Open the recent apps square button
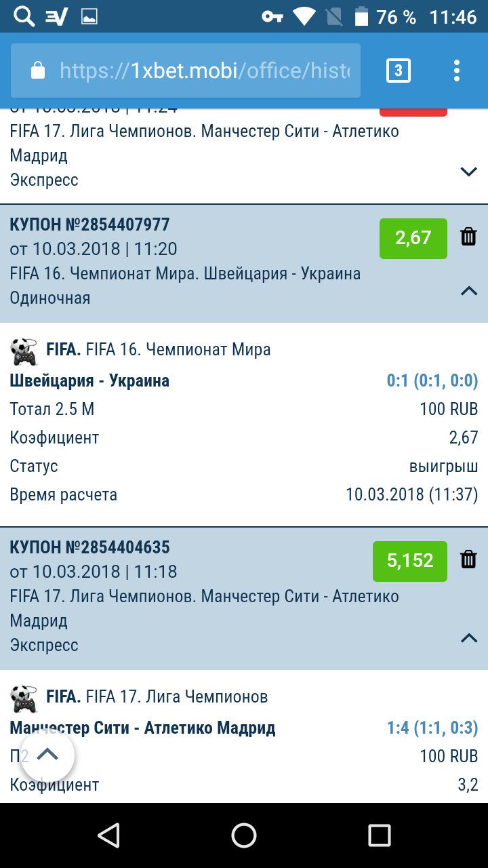The height and width of the screenshot is (868, 488). [380, 835]
